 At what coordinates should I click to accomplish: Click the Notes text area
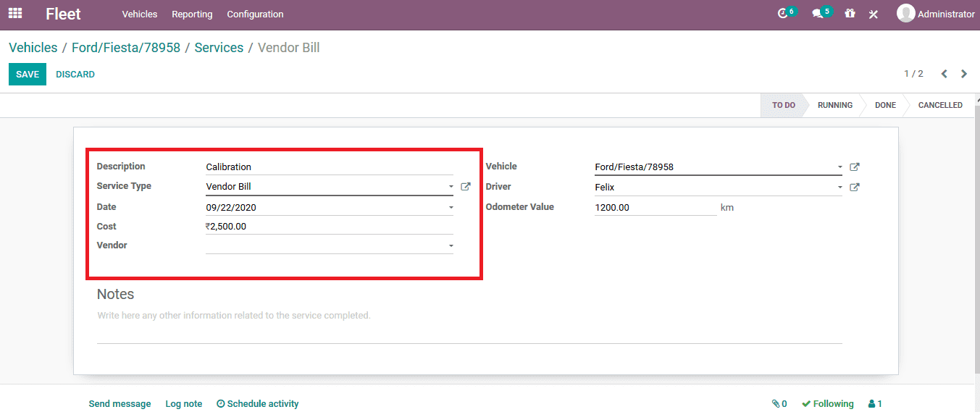[x=469, y=324]
